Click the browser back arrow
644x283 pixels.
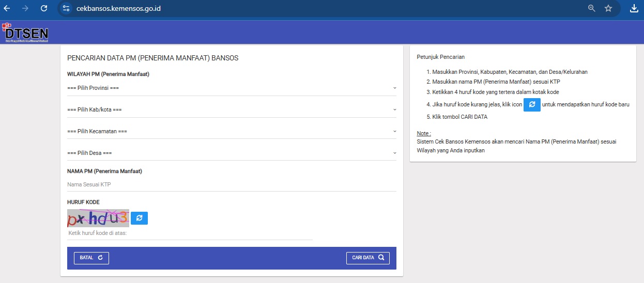[7, 8]
